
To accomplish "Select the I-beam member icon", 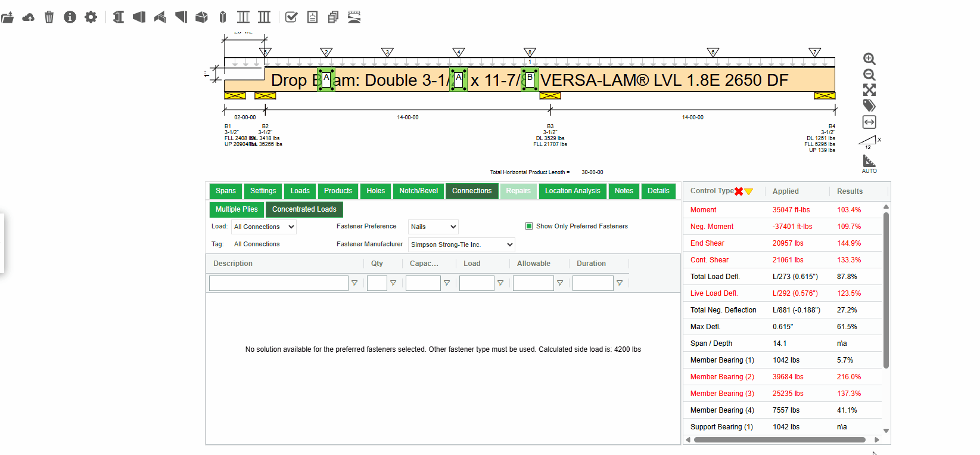I will [119, 17].
